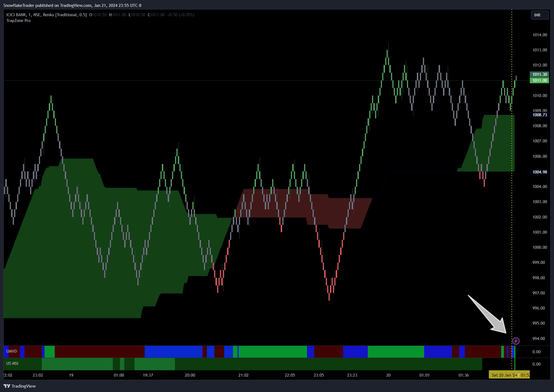Click the 1012.00 price scale value
The image size is (554, 392).
[540, 65]
